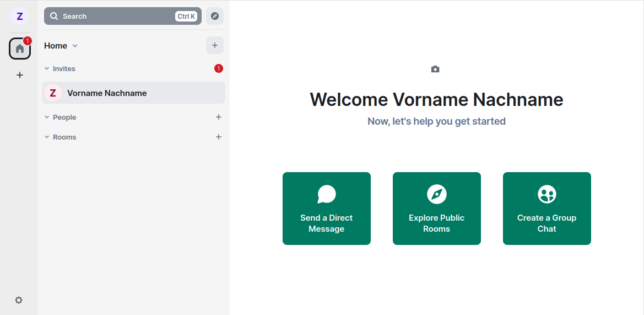The image size is (644, 315).
Task: Click the group people icon on card
Action: (546, 194)
